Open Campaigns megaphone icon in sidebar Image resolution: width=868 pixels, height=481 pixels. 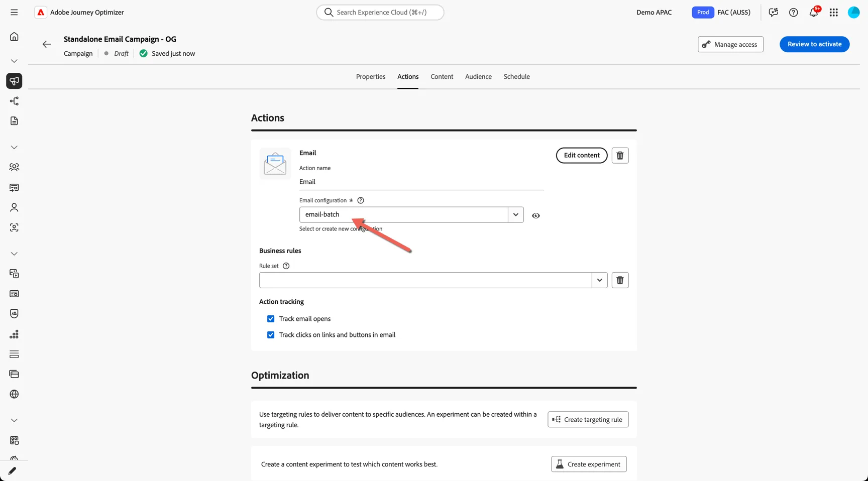(14, 81)
